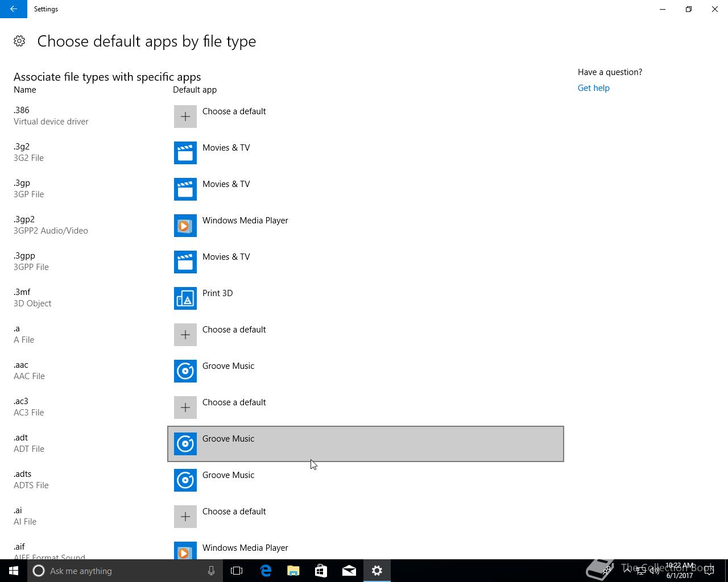Show hidden icons in system tray
The image size is (728, 582).
tap(627, 571)
